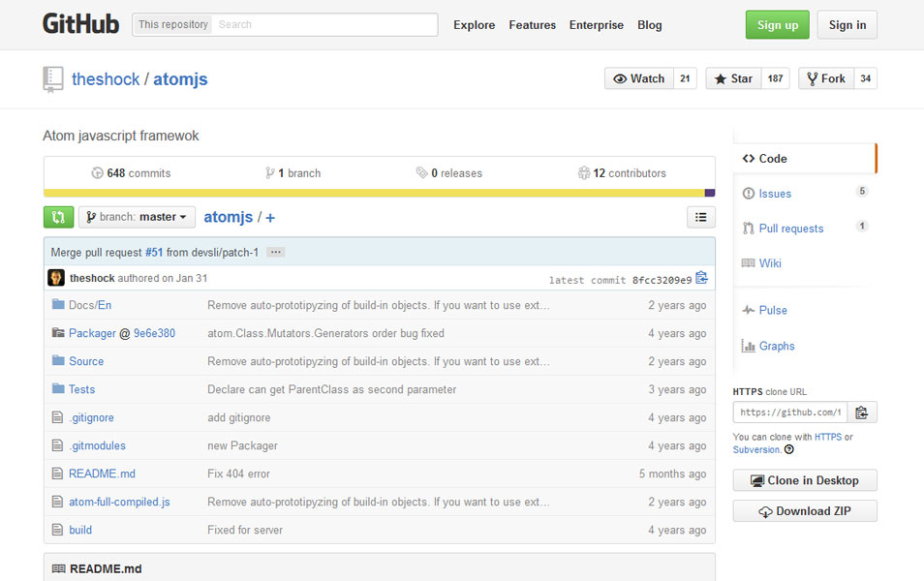Click the Issues exclamation icon
This screenshot has width=924, height=581.
click(749, 194)
